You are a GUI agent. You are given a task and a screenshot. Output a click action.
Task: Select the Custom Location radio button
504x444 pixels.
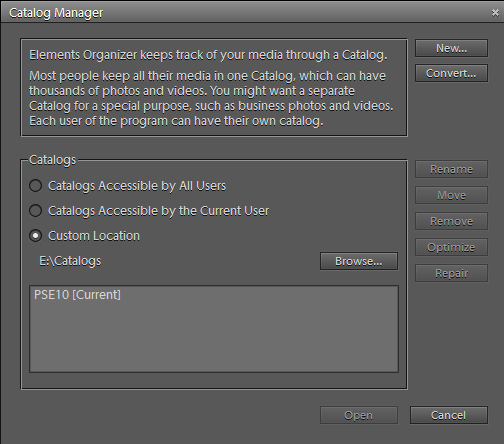click(36, 236)
